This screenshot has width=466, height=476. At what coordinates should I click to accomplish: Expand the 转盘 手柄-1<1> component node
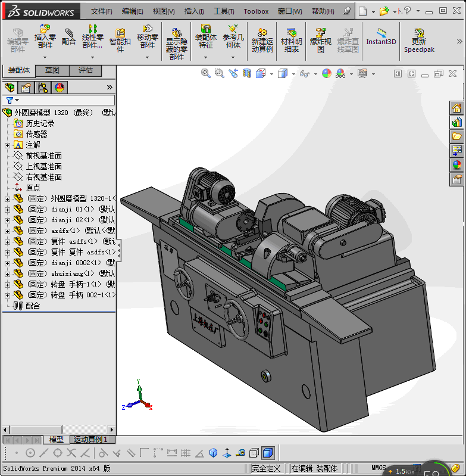[8, 285]
